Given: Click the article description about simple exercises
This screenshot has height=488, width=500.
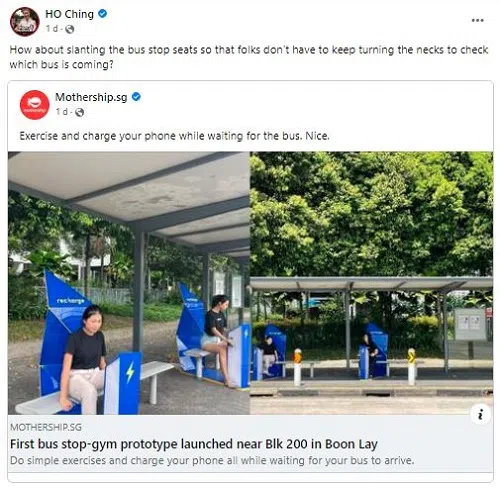Looking at the screenshot, I should pyautogui.click(x=212, y=461).
